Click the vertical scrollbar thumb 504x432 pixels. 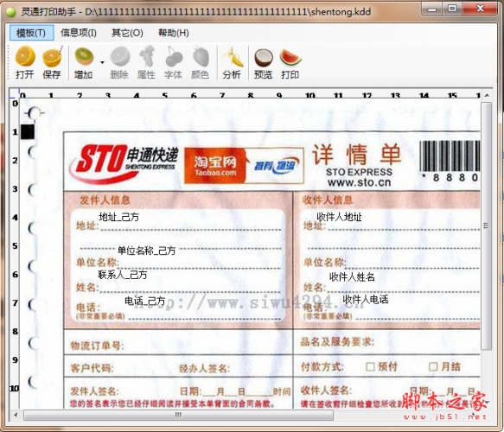tap(487, 226)
